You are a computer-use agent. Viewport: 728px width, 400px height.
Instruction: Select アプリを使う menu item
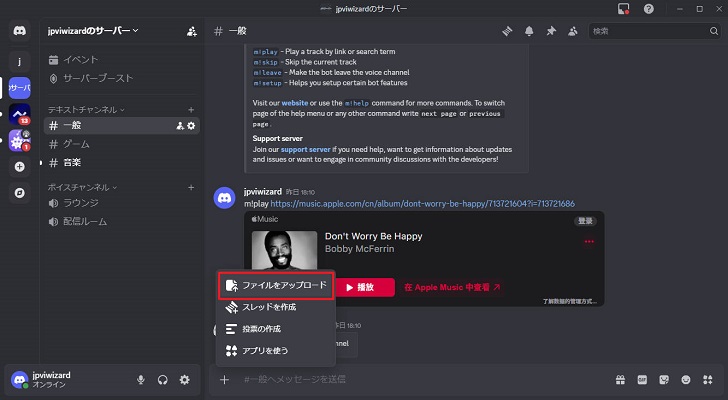(x=276, y=351)
